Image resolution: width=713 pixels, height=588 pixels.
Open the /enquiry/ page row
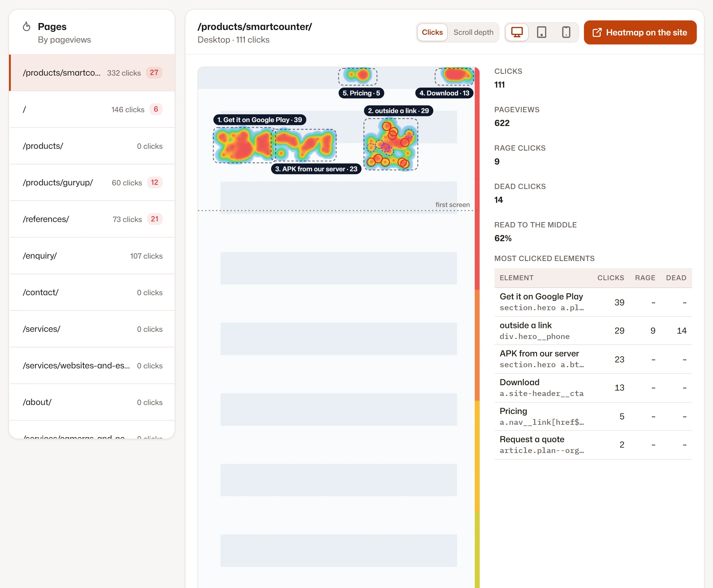(x=92, y=256)
